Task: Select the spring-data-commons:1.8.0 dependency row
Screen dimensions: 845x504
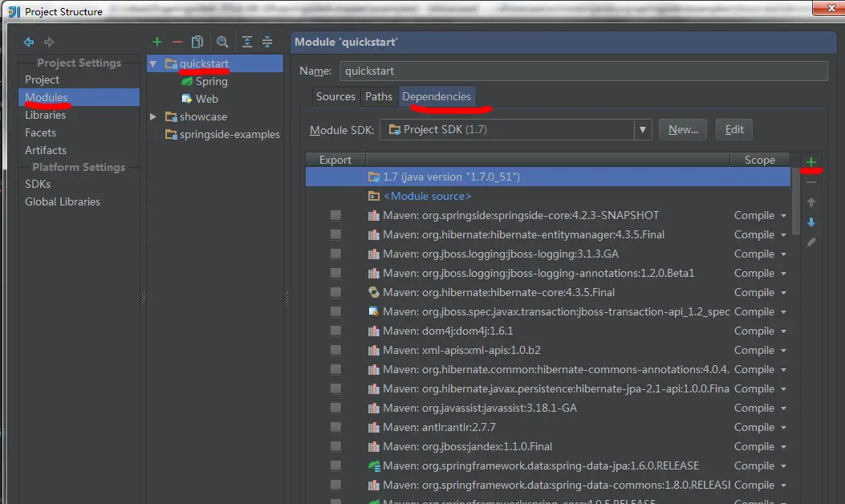Action: (547, 485)
